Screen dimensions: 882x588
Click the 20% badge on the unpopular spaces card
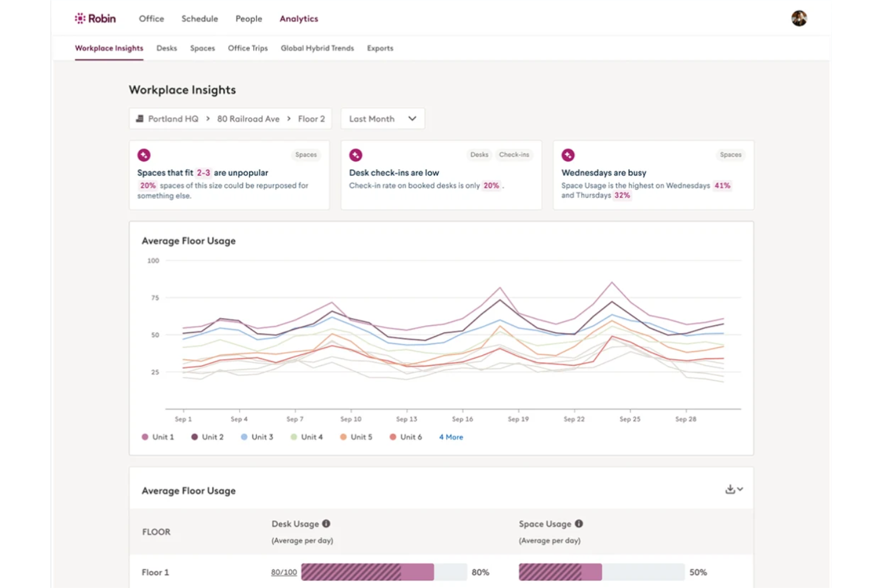click(148, 185)
